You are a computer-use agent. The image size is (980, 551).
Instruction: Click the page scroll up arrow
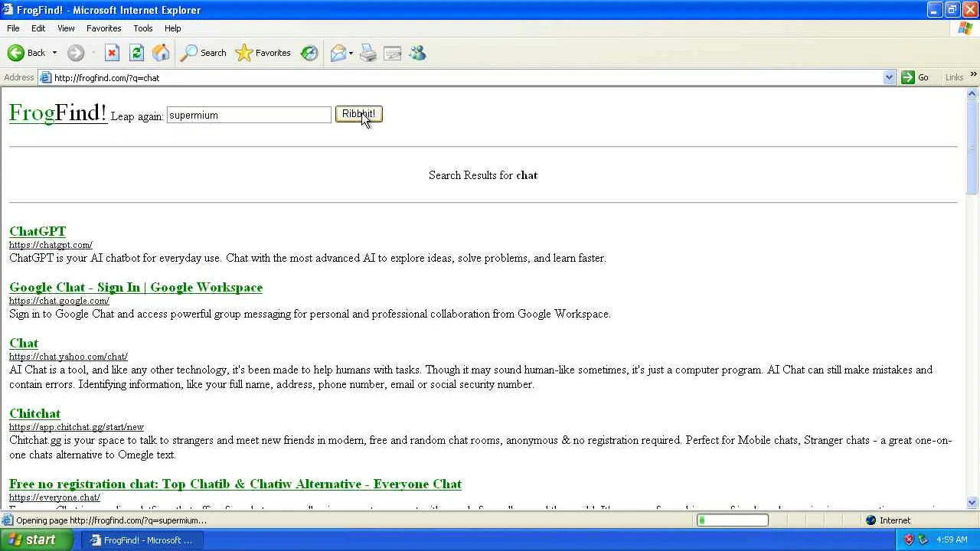tap(972, 93)
